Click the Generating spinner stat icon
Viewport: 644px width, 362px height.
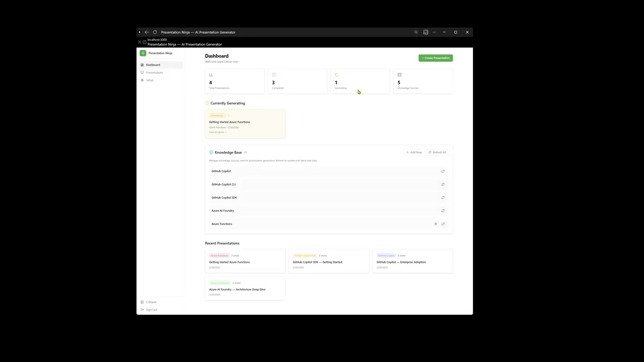[x=337, y=75]
